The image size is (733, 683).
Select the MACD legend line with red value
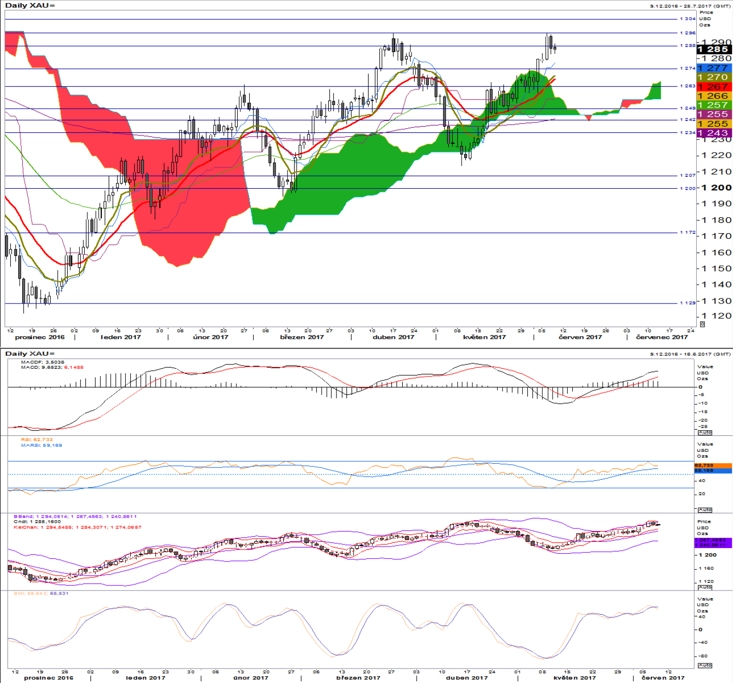[x=52, y=367]
